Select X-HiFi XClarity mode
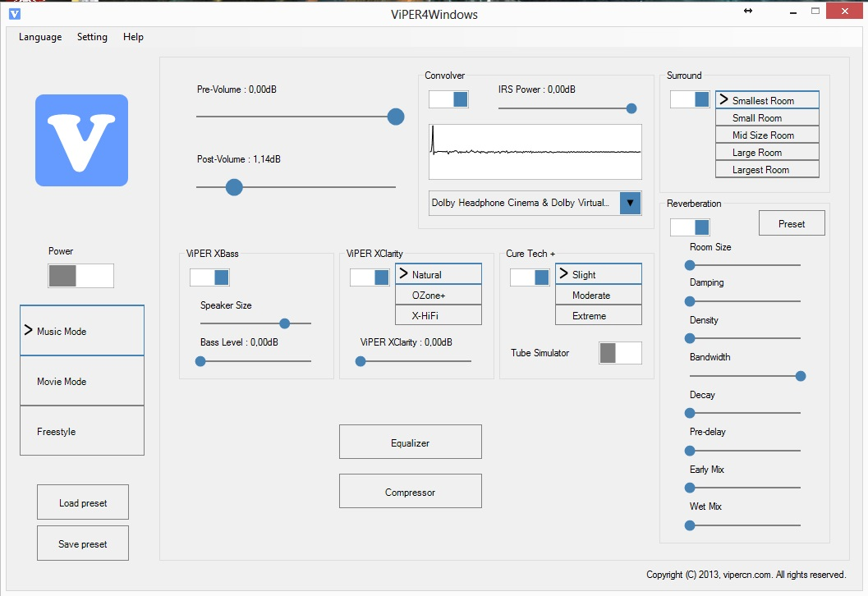 point(439,315)
